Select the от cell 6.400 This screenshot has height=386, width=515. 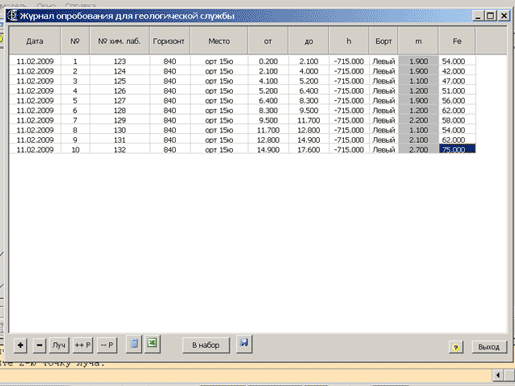click(268, 100)
